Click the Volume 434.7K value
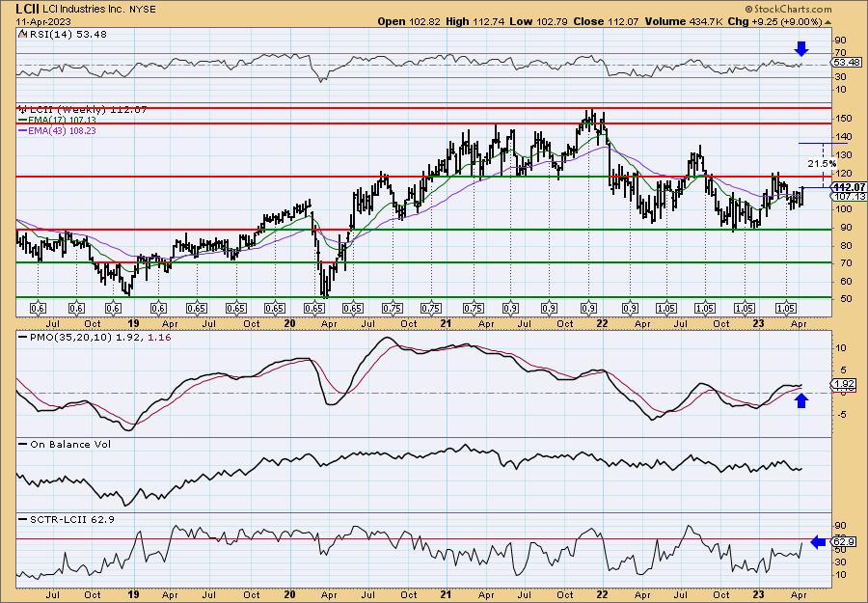The image size is (868, 603). point(683,21)
